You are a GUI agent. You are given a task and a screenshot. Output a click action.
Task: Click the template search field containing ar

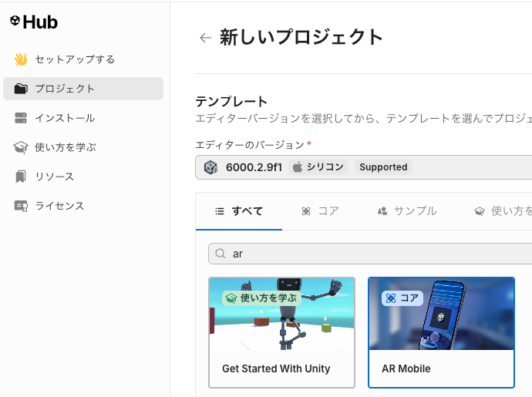370,254
